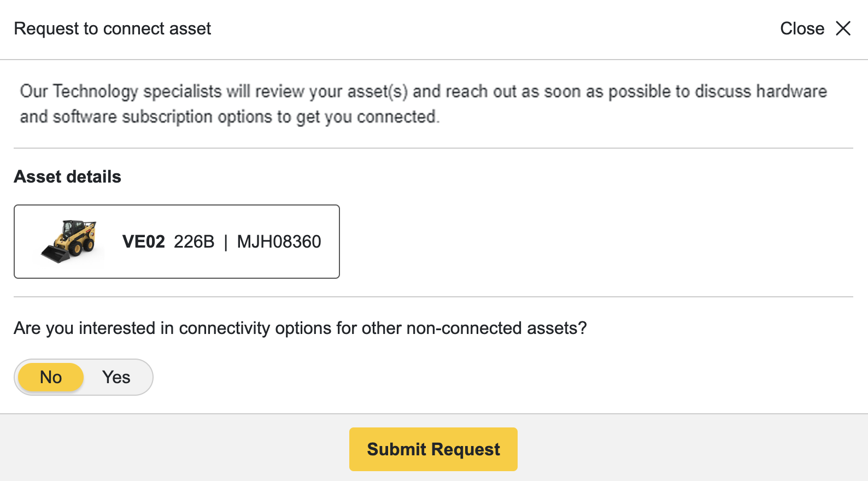Click the gray footer left of Submit Request

[175, 449]
